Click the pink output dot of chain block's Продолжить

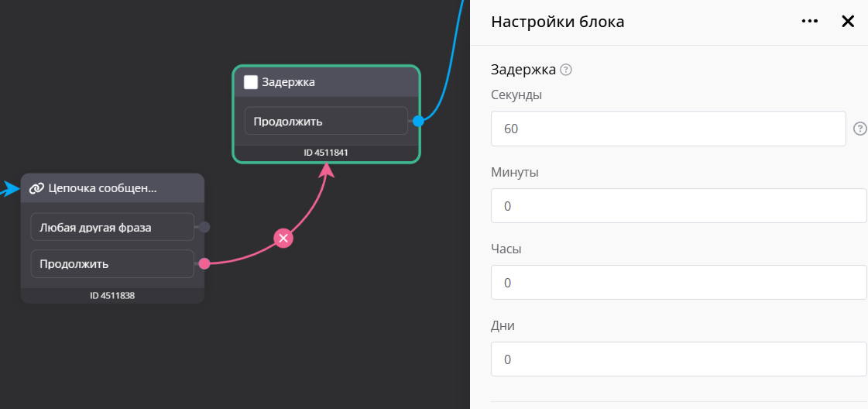(204, 263)
